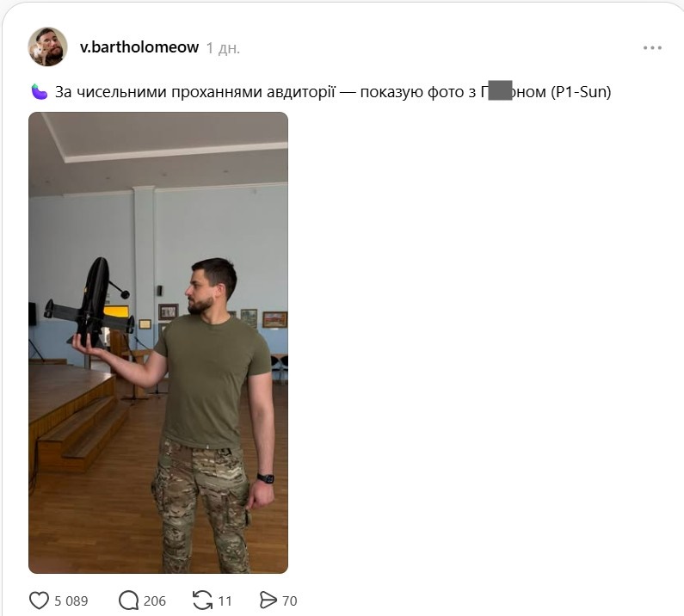Repost using the circular arrows icon
This screenshot has width=684, height=616.
[x=202, y=601]
